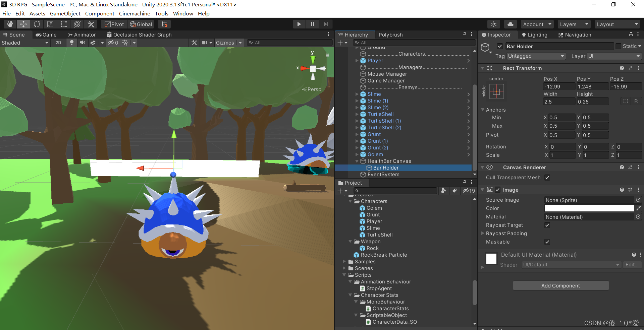Viewport: 644px width, 330px height.
Task: Open the Image Color swatch picker
Action: [x=589, y=208]
